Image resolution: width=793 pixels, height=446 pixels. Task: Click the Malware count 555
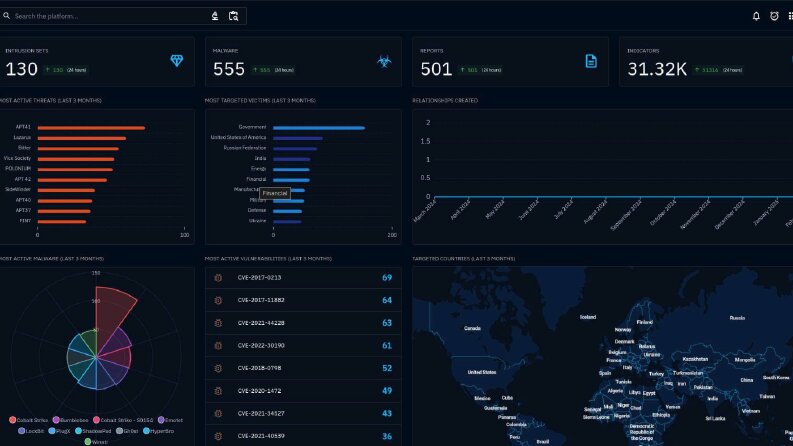click(x=229, y=69)
